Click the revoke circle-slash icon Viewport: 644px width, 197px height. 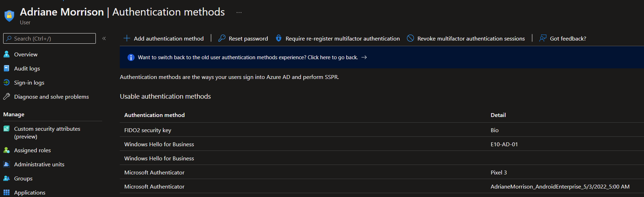click(x=410, y=38)
